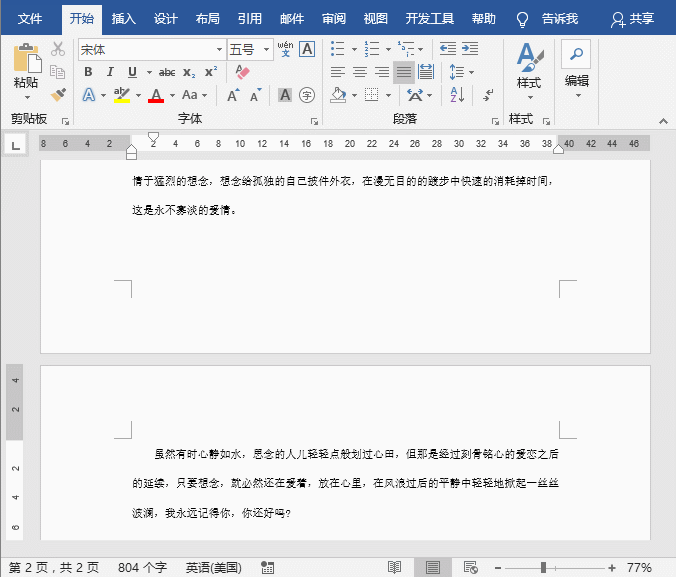Image resolution: width=676 pixels, height=577 pixels.
Task: Center align text
Action: (x=360, y=72)
